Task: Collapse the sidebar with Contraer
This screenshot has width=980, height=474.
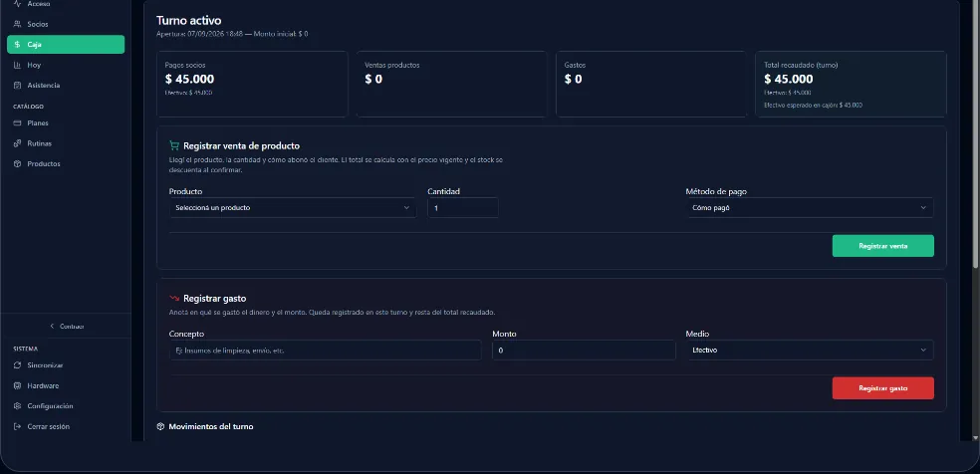Action: tap(67, 326)
